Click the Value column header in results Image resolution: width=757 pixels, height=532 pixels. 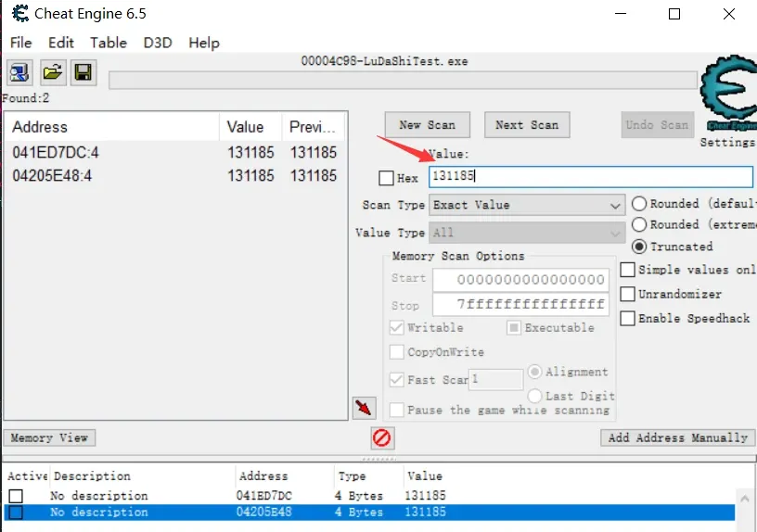point(250,127)
